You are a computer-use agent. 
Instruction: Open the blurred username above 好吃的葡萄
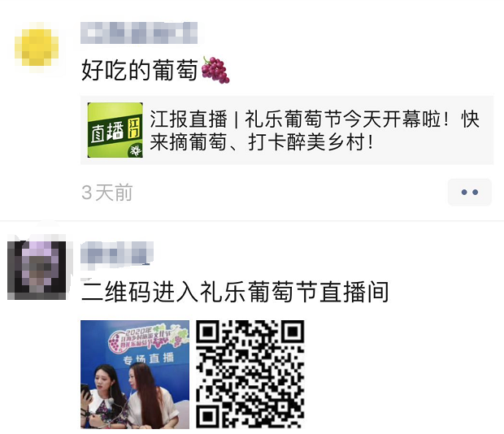click(139, 33)
